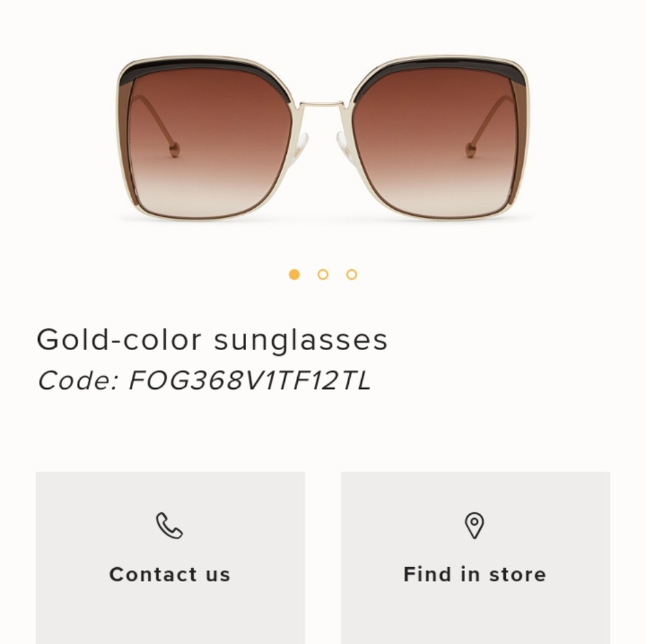646x644 pixels.
Task: Switch back to the active first slide indicator
Action: (x=295, y=274)
